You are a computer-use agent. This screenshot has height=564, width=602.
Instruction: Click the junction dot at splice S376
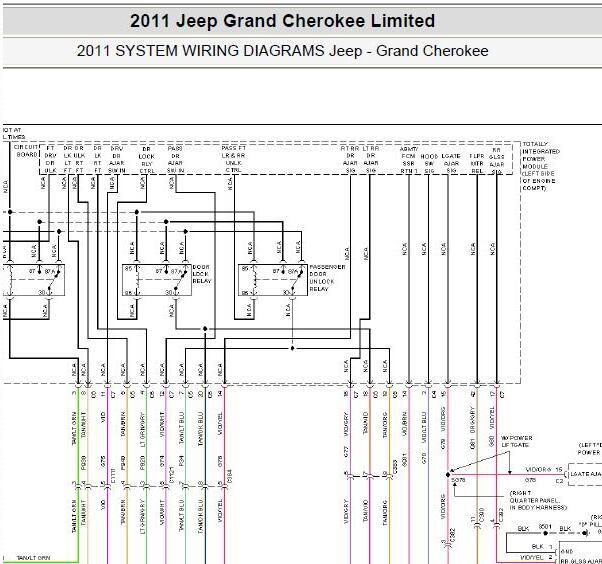pyautogui.click(x=448, y=475)
